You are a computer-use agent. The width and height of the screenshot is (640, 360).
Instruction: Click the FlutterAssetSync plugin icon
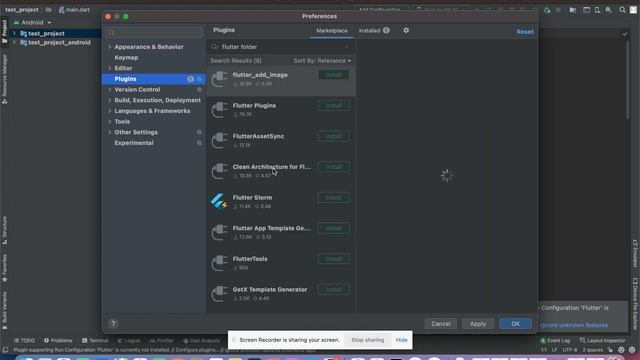click(x=219, y=140)
